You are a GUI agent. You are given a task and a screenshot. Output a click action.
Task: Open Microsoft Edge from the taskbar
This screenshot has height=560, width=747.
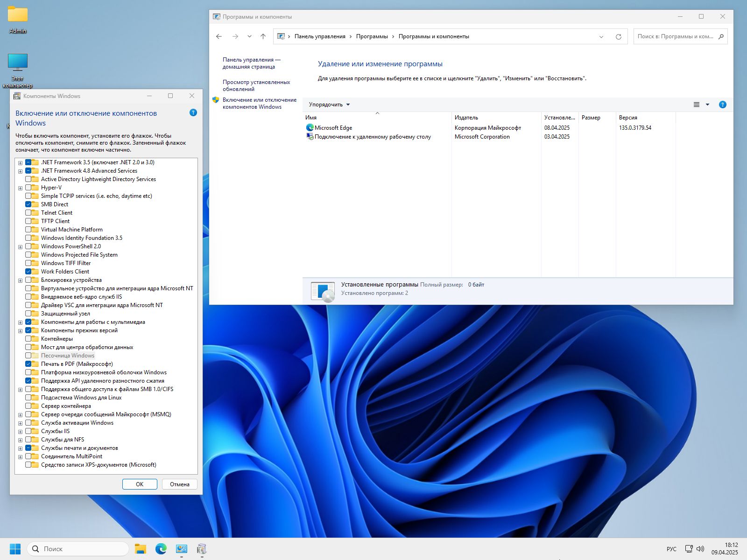point(161,549)
